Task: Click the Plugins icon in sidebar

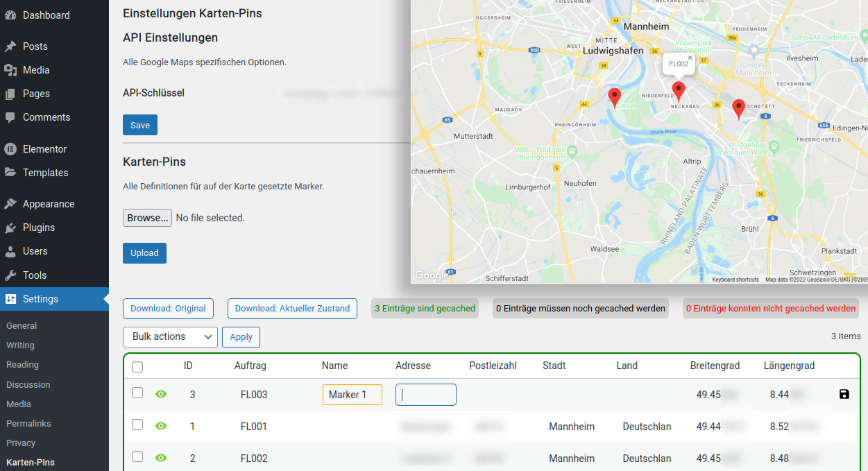Action: pyautogui.click(x=10, y=228)
